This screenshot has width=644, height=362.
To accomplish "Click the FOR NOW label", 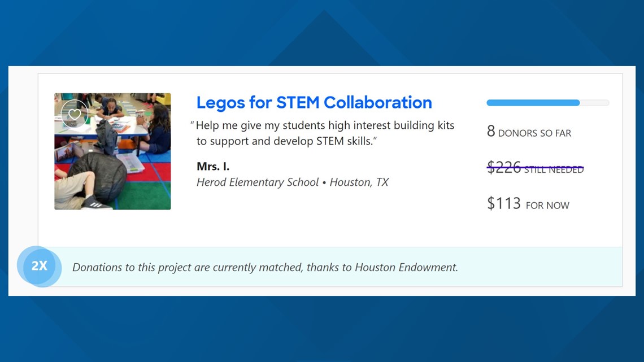I will tap(547, 205).
